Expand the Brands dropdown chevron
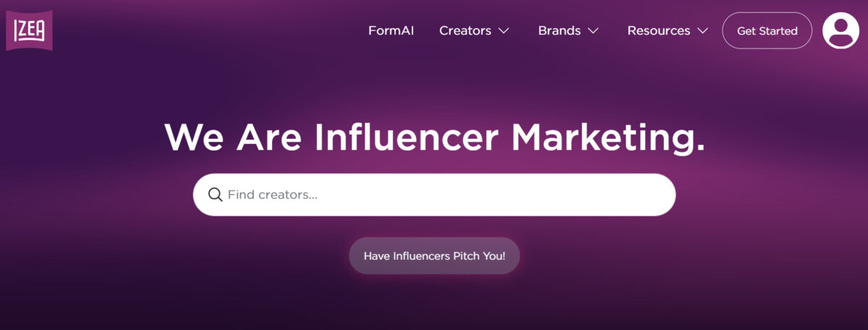 (593, 31)
